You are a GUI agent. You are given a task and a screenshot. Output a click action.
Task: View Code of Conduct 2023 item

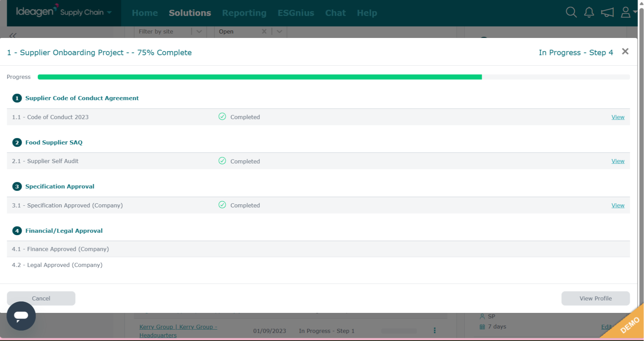(618, 117)
